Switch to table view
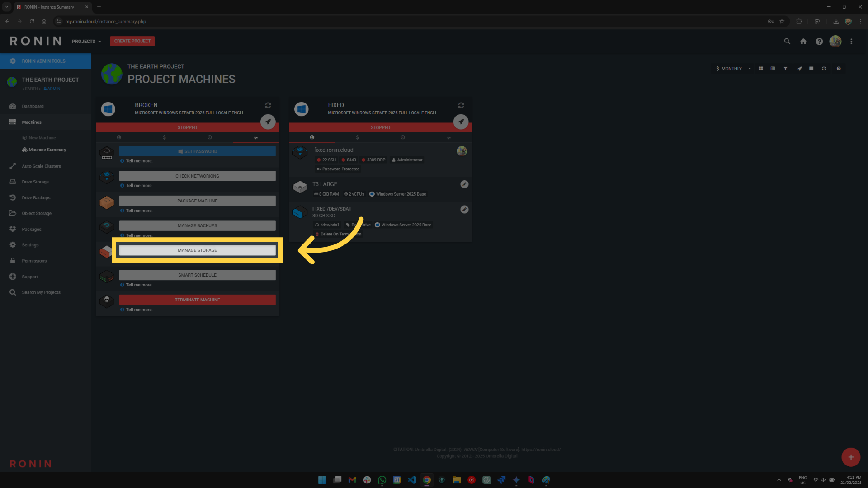Image resolution: width=868 pixels, height=488 pixels. tap(773, 69)
